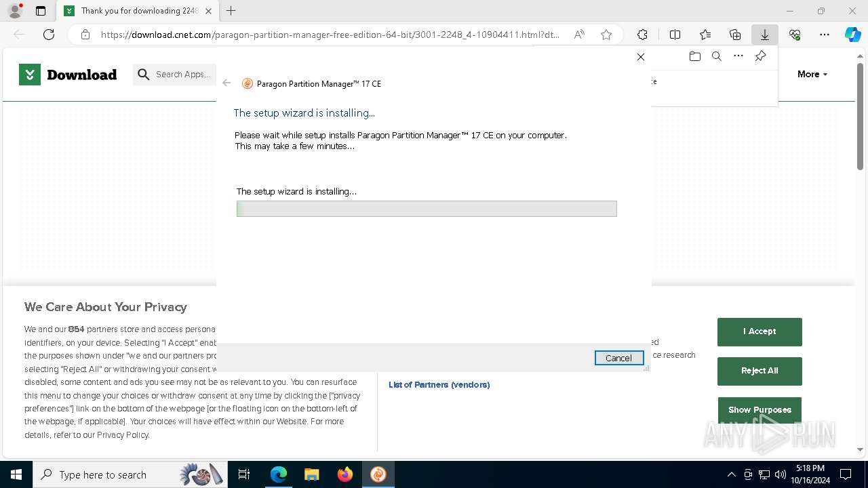Click the download.cnet.com address bar

[330, 35]
